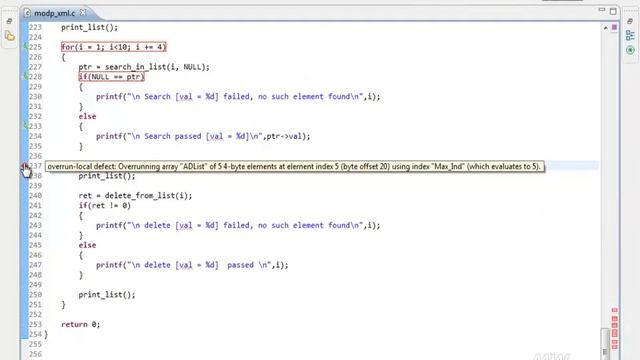Click line number 256 in the gutter
Screen dimensions: 640x360
coord(35,354)
